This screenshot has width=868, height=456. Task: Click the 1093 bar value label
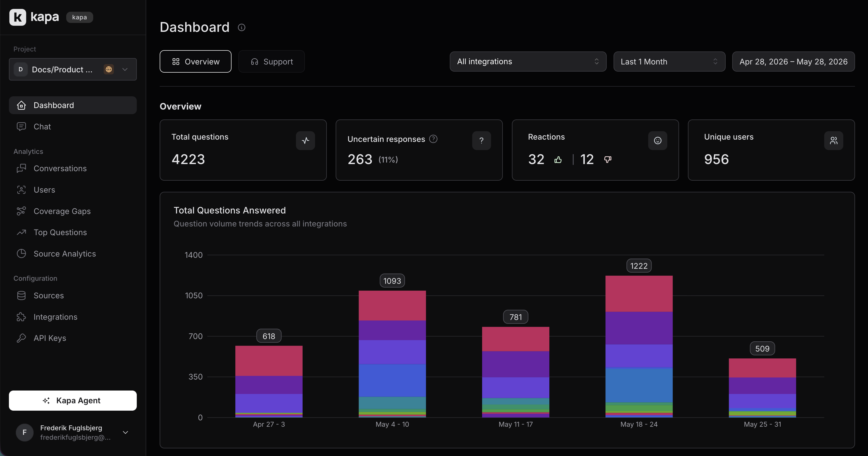coord(392,281)
